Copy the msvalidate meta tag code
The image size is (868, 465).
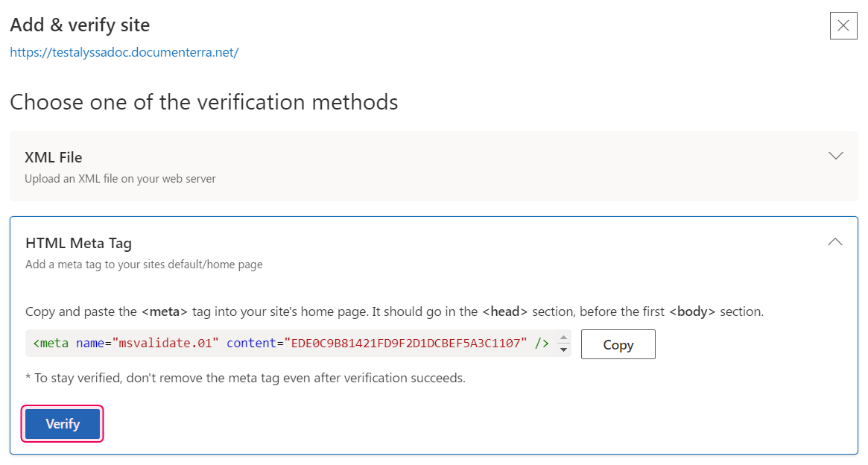(x=618, y=344)
